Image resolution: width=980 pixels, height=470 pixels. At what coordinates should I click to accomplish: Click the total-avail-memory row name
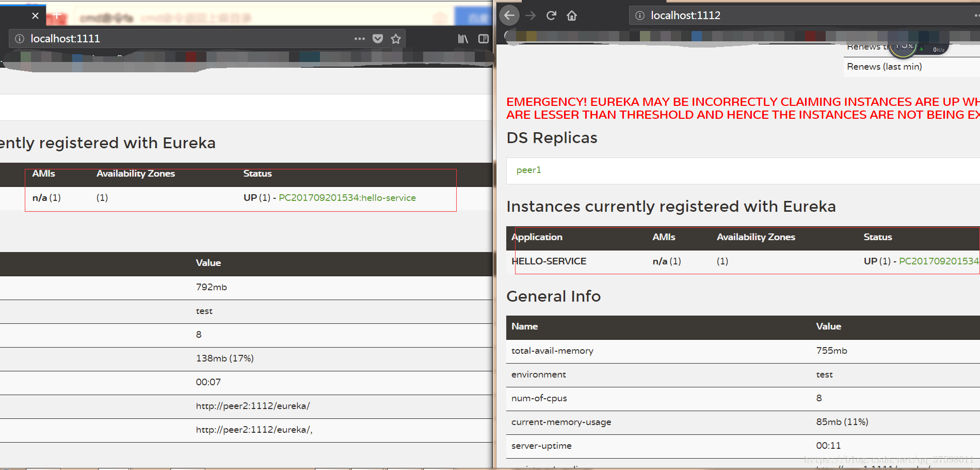click(553, 351)
